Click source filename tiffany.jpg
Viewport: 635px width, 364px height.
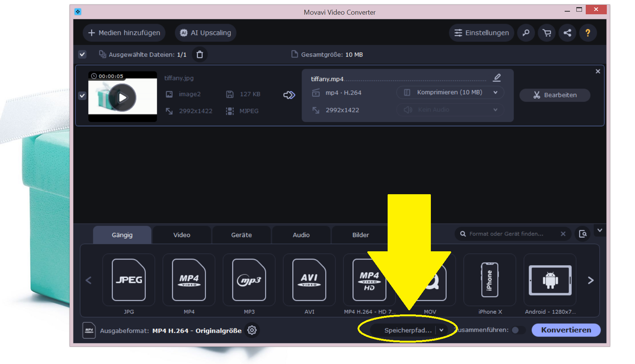coord(179,78)
